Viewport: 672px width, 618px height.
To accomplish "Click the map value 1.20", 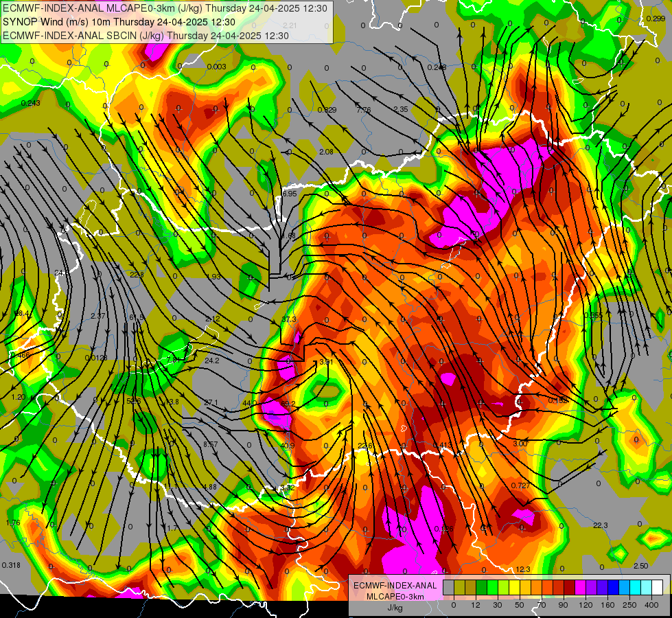I will (x=19, y=397).
